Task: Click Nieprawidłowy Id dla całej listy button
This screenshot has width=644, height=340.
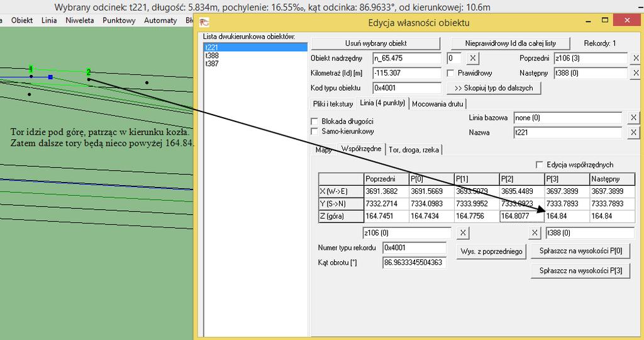Action: point(510,43)
